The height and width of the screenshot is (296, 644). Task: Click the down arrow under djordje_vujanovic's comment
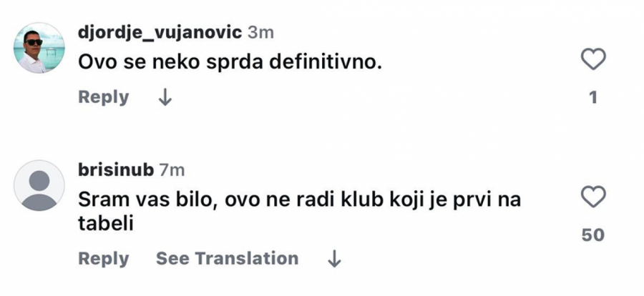pos(165,98)
